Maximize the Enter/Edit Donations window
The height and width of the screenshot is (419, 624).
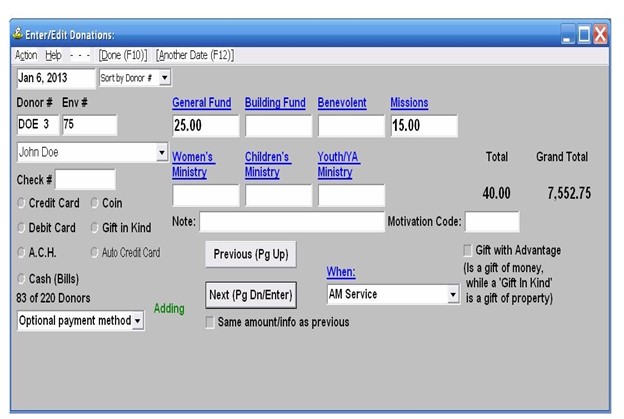point(584,35)
